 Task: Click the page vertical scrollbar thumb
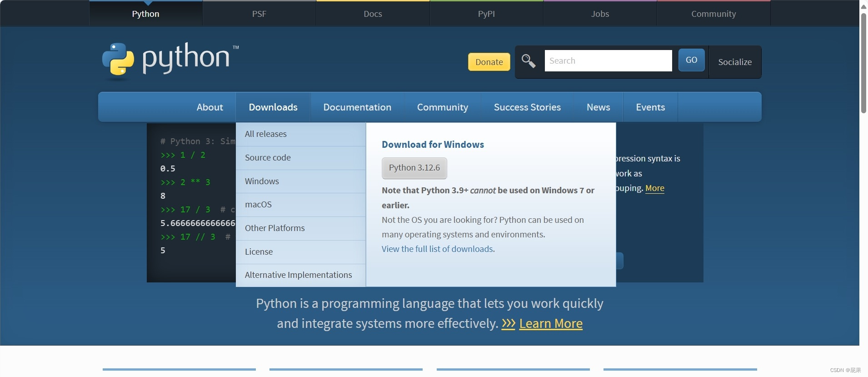[x=863, y=63]
